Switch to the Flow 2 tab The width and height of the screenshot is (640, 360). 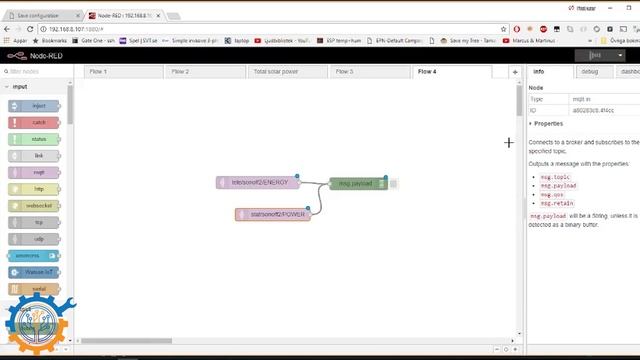point(205,71)
